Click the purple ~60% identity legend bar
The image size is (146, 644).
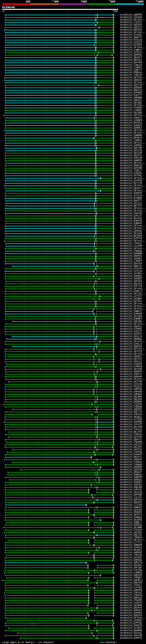pyautogui.click(x=73, y=4)
